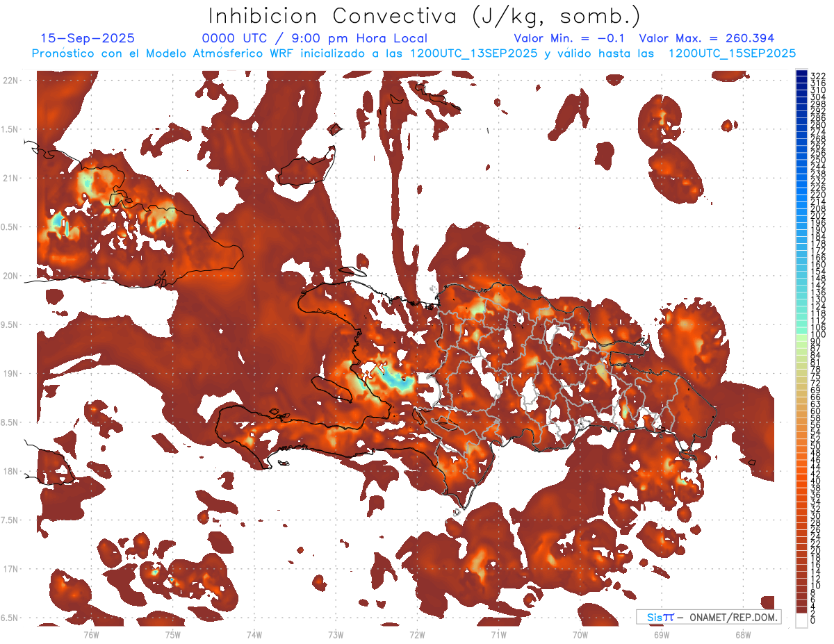Viewport: 834px width, 644px height.
Task: Click the 68W longitude axis label
Action: [x=743, y=634]
